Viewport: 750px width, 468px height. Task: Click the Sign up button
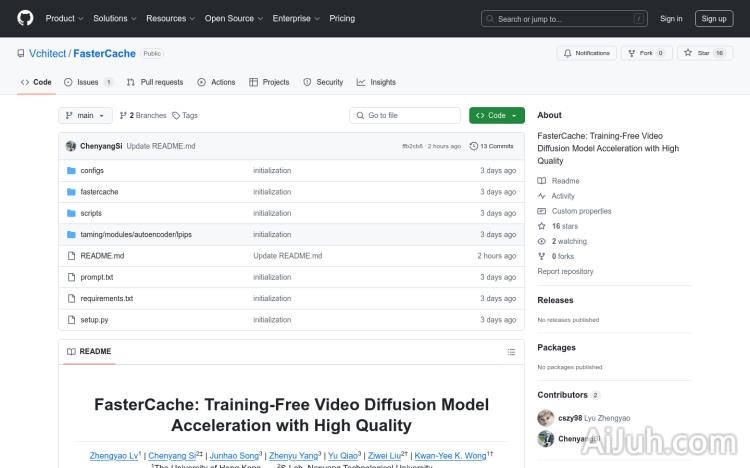(714, 18)
